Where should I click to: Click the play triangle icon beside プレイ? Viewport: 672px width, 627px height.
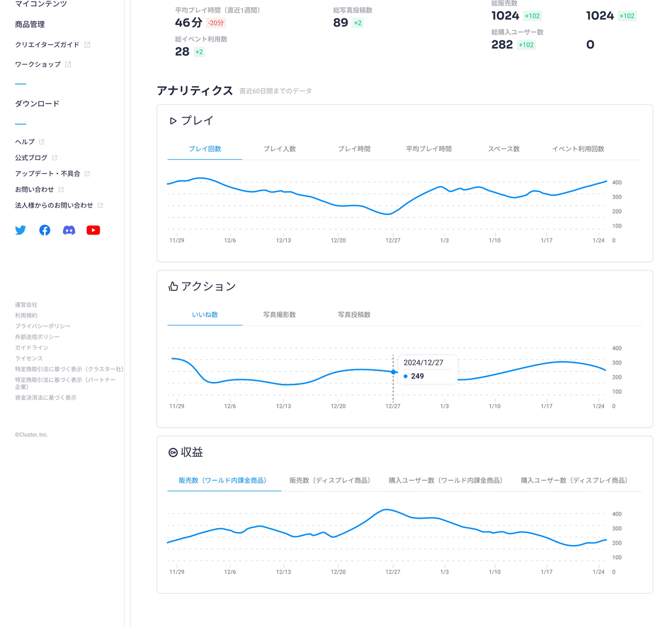173,121
